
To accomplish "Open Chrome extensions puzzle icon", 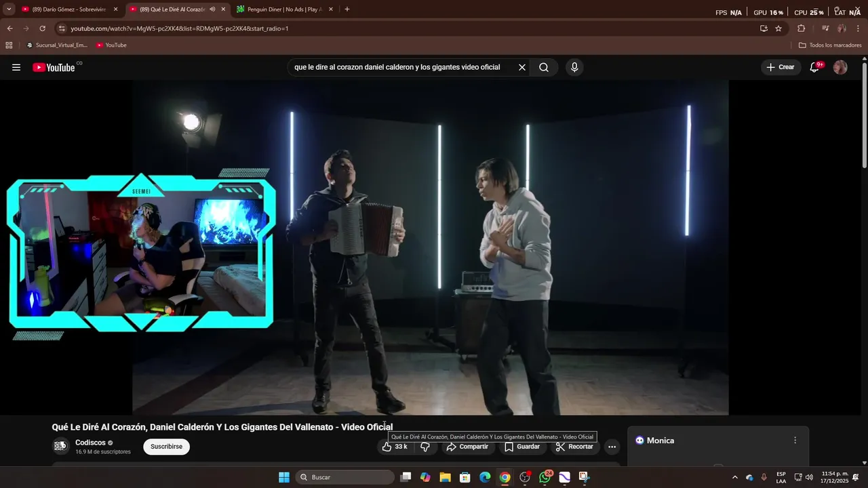I will (x=801, y=28).
